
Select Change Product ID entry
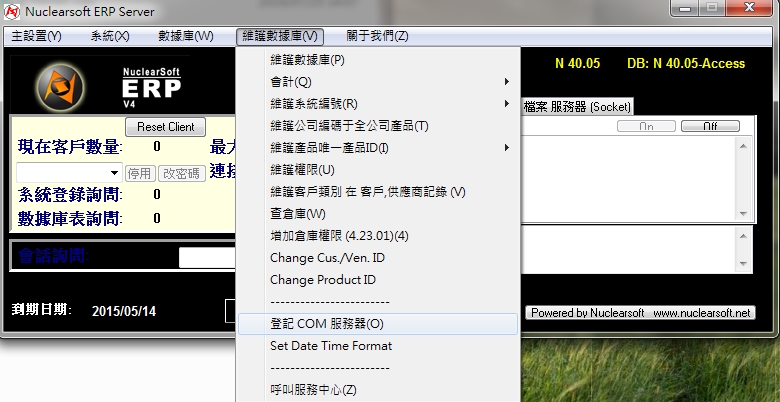[x=378, y=280]
